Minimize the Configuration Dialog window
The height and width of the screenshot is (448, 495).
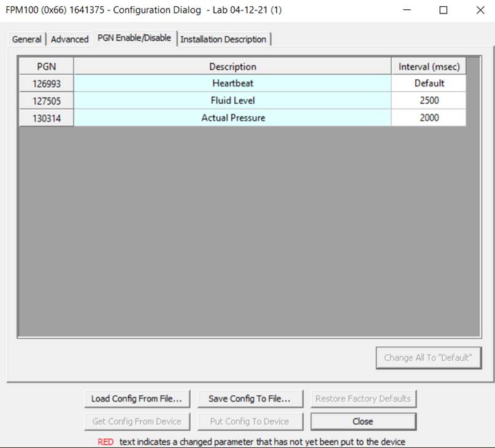408,10
